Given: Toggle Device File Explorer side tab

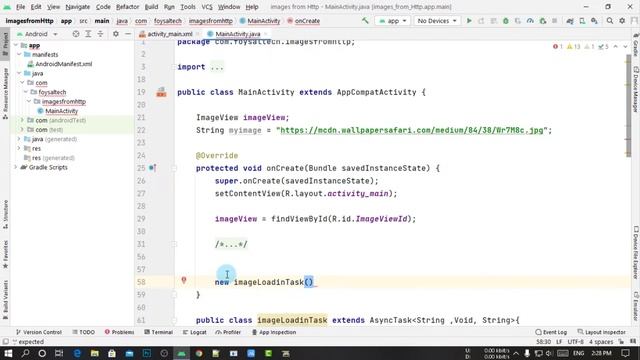Looking at the screenshot, I should [636, 252].
